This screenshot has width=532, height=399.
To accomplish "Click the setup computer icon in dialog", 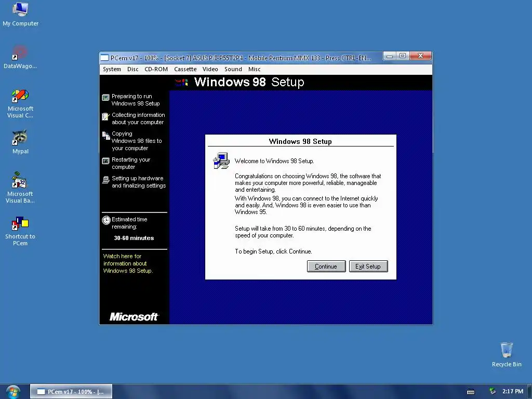I will [x=221, y=161].
